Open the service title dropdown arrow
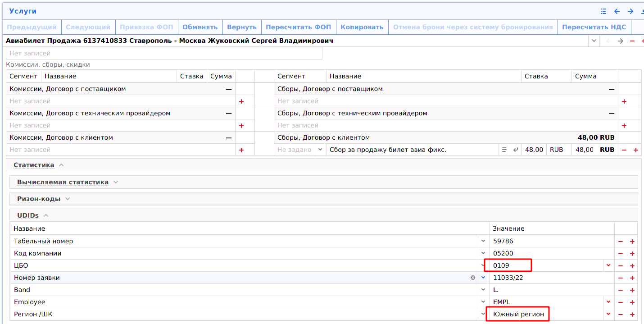 tap(594, 41)
